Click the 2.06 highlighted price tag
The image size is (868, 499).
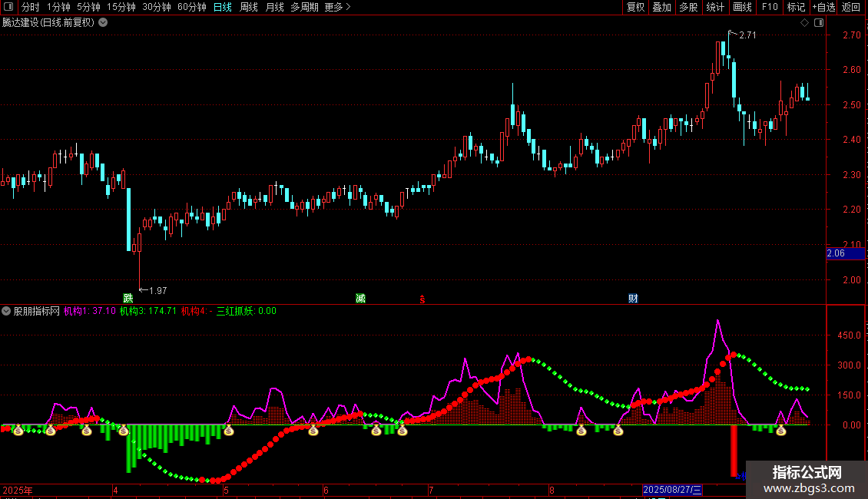pos(845,253)
